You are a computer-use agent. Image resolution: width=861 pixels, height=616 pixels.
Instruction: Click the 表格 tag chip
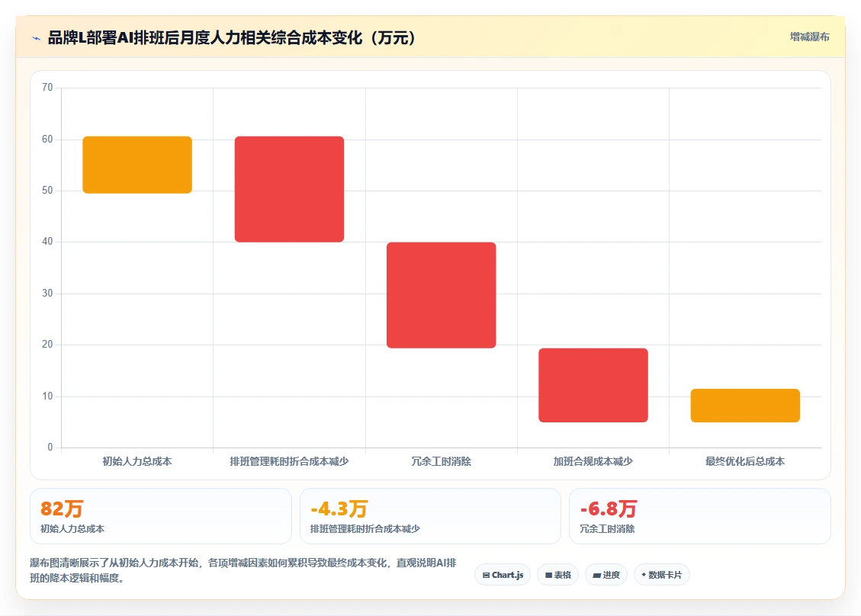pyautogui.click(x=558, y=575)
